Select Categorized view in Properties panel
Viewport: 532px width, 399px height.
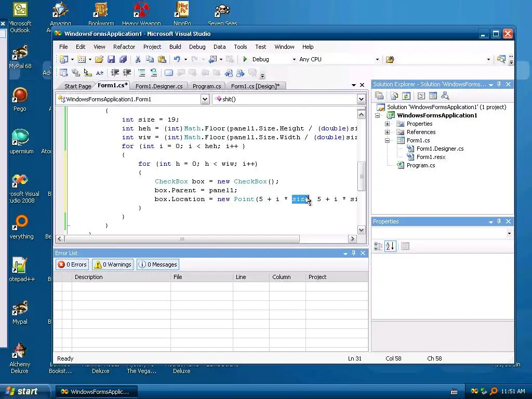pyautogui.click(x=378, y=246)
